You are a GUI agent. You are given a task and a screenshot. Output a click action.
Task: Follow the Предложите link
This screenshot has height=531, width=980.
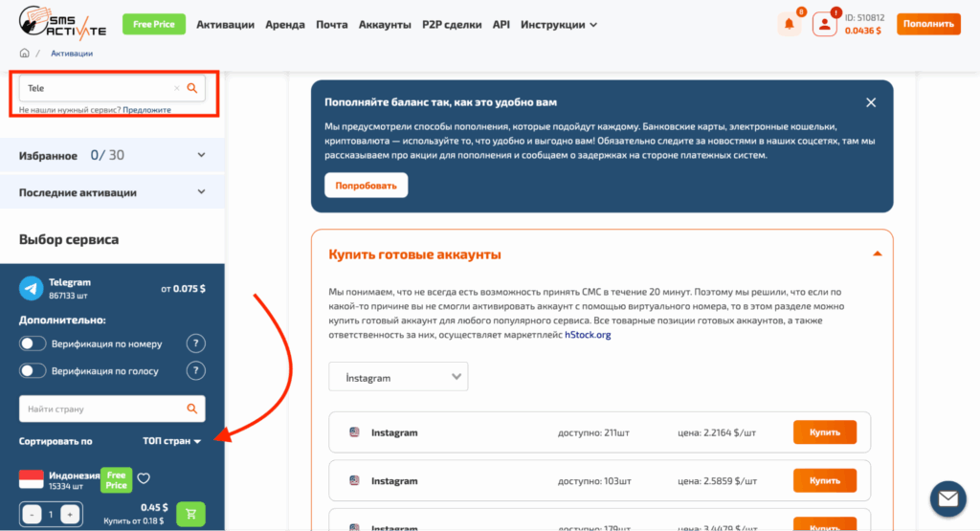click(x=146, y=109)
